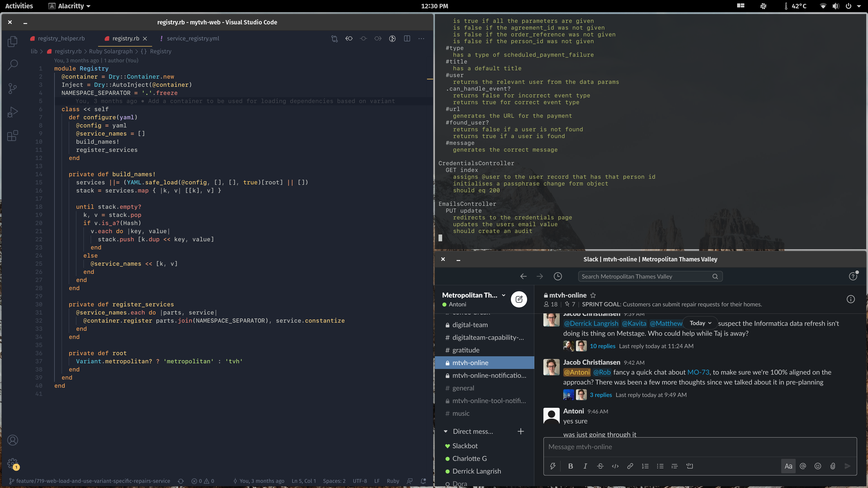The height and width of the screenshot is (488, 868).
Task: Open the Manage gear in VS Code
Action: 12,463
